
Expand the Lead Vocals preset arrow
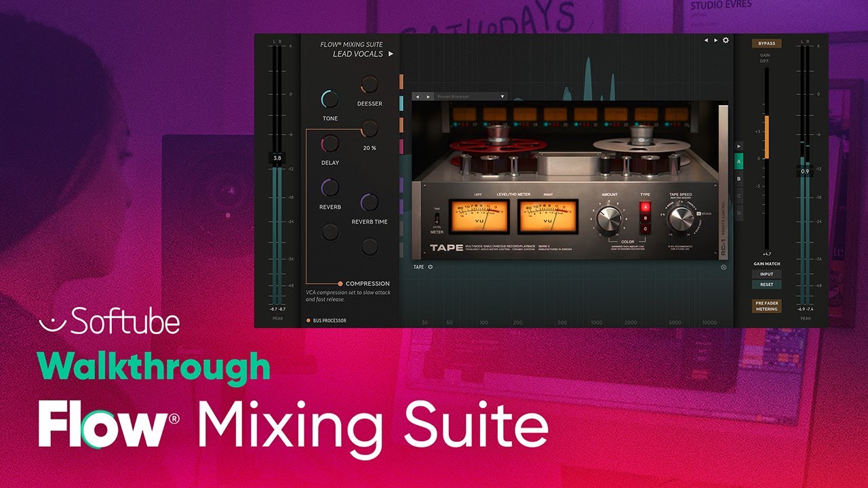click(x=391, y=54)
